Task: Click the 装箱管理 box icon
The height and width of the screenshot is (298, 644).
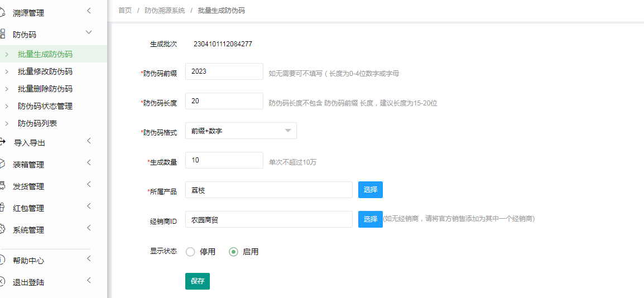Action: coord(2,164)
